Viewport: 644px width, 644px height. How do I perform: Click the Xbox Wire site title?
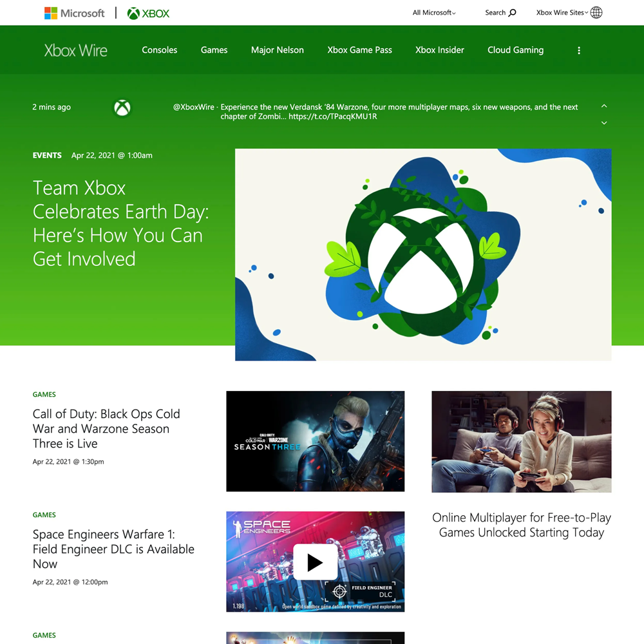[x=75, y=50]
